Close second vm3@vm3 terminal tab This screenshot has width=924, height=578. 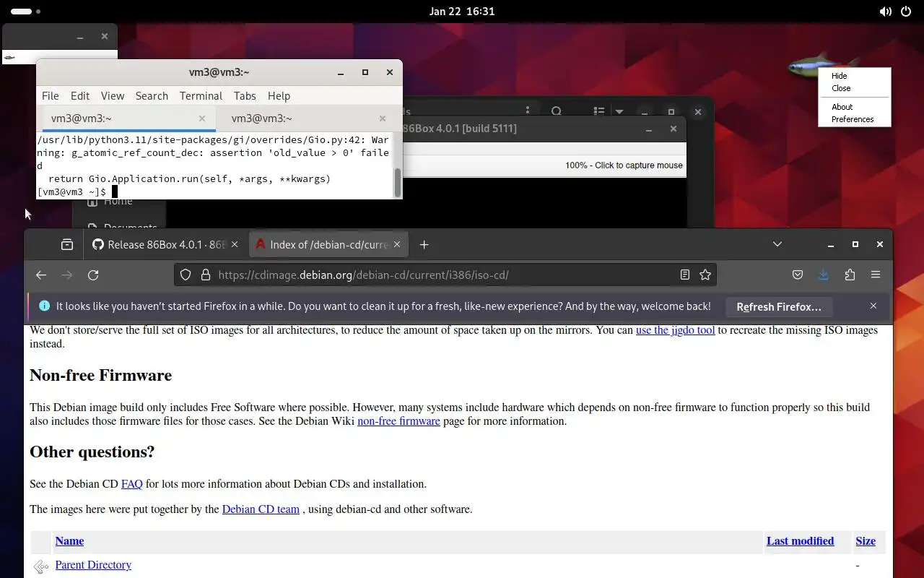tap(383, 118)
